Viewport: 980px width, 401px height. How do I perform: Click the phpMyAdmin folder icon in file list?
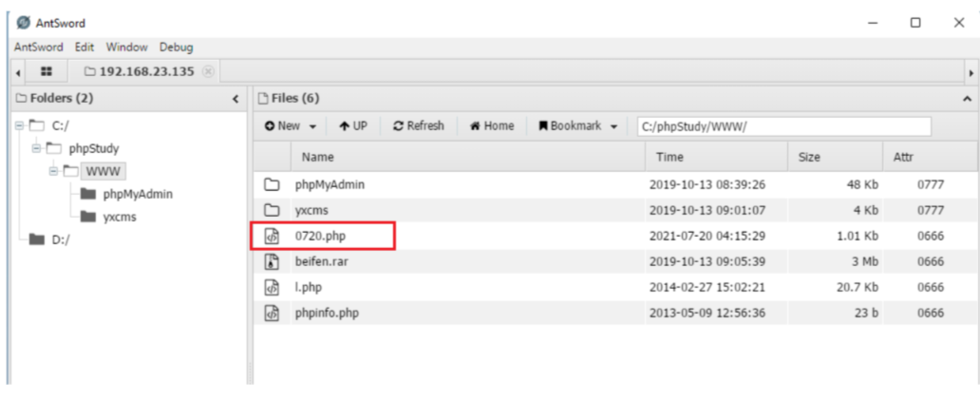pyautogui.click(x=272, y=184)
